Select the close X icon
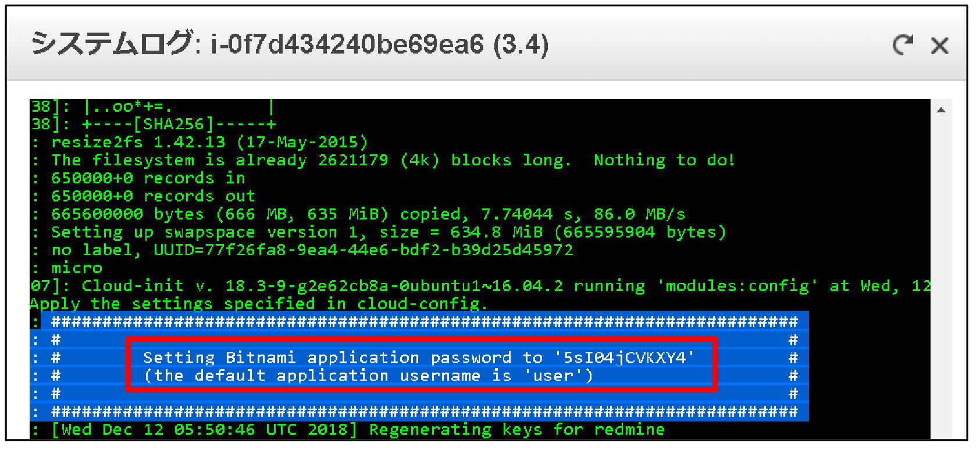The width and height of the screenshot is (980, 450). pos(940,47)
